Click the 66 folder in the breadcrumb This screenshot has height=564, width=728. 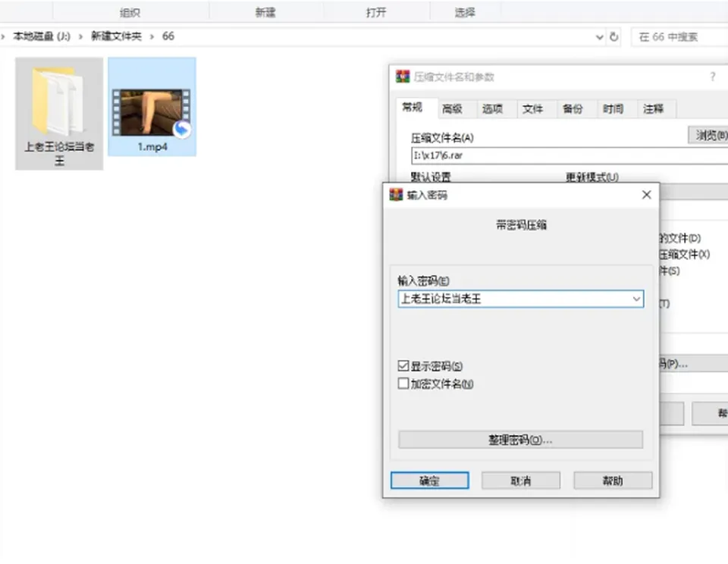[168, 36]
